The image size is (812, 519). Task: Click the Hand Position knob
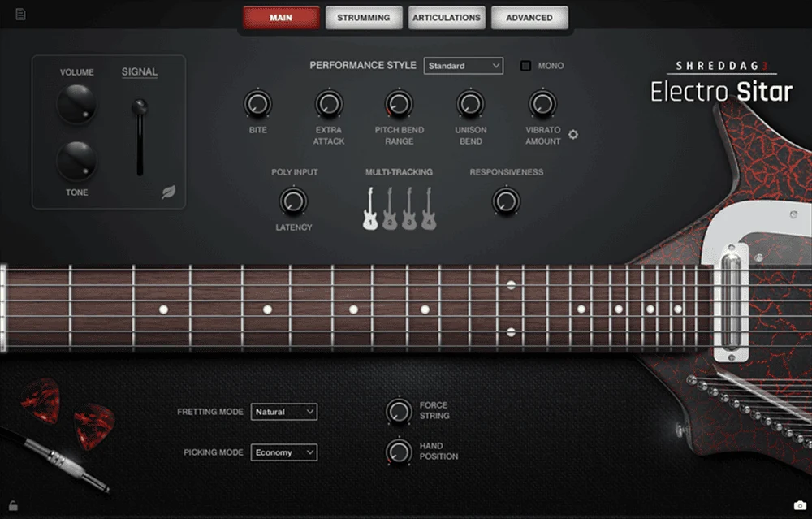pyautogui.click(x=399, y=452)
